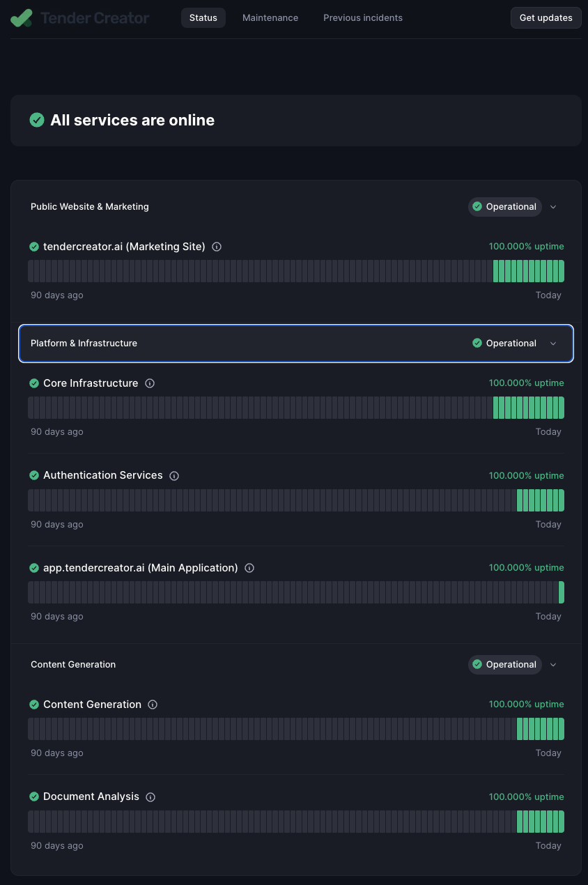The height and width of the screenshot is (885, 588).
Task: Click the info icon next to Document Analysis
Action: pos(150,797)
